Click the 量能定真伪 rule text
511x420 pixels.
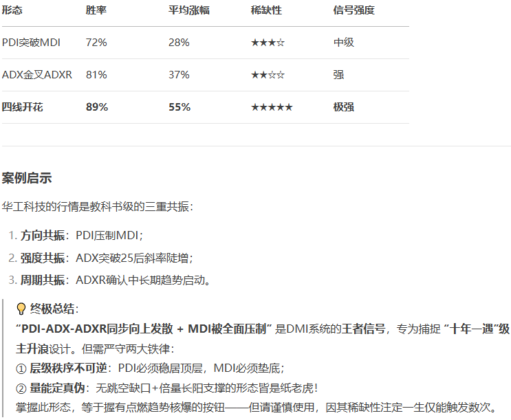58,388
